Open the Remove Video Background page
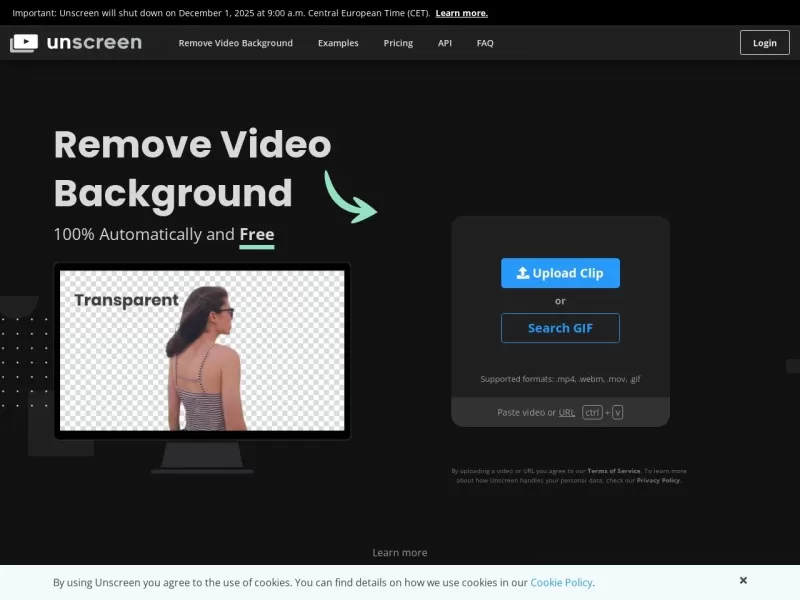Image resolution: width=800 pixels, height=600 pixels. pos(235,43)
